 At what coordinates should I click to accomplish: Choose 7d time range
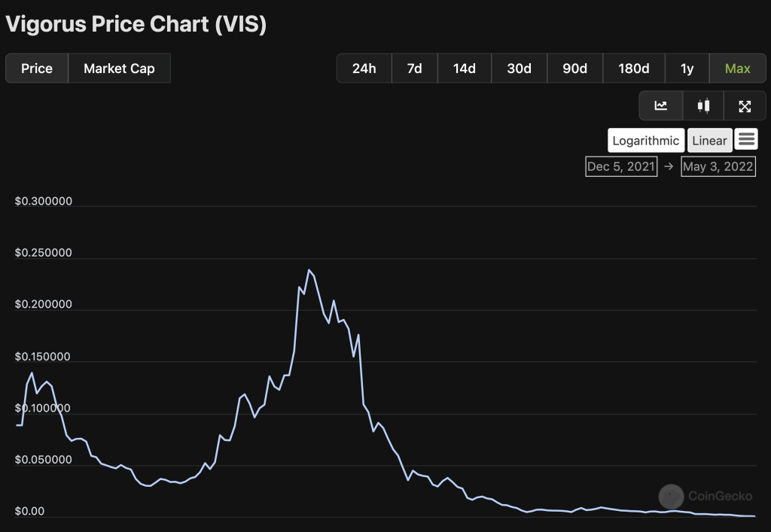click(x=415, y=68)
